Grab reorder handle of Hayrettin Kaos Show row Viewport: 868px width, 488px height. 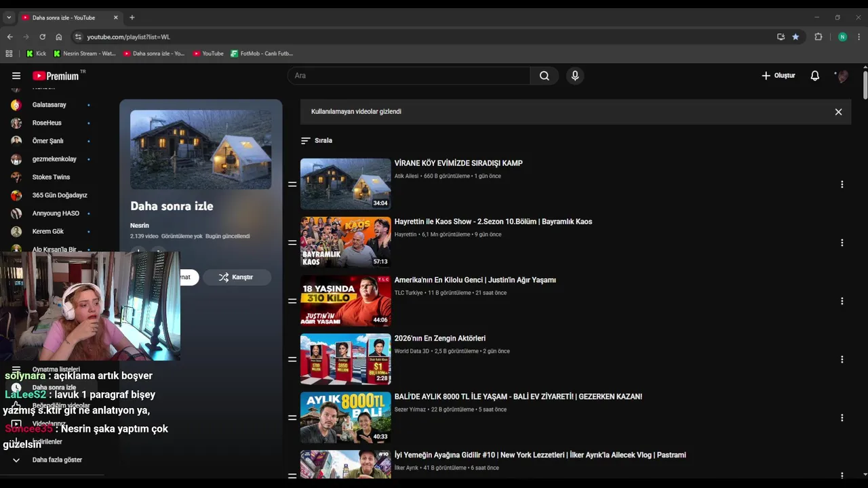click(292, 243)
